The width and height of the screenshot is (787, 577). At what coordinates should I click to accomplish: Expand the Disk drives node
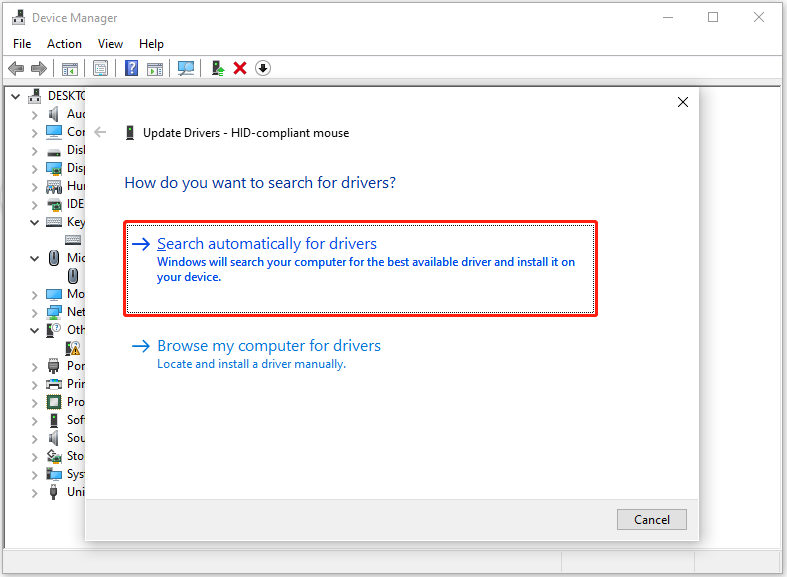coord(34,151)
